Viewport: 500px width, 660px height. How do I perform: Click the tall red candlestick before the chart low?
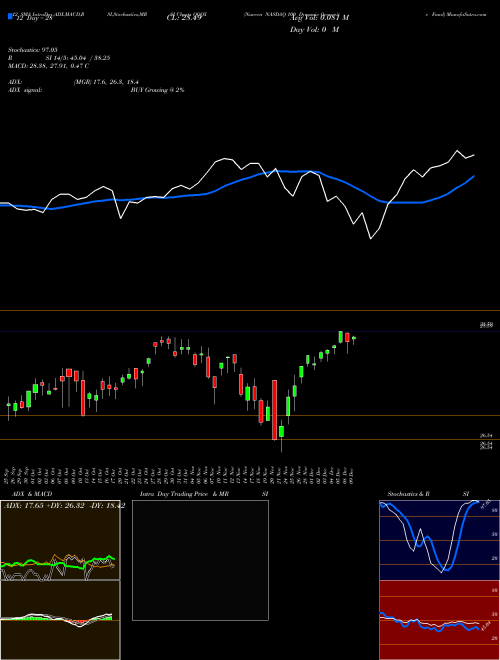pos(274,410)
